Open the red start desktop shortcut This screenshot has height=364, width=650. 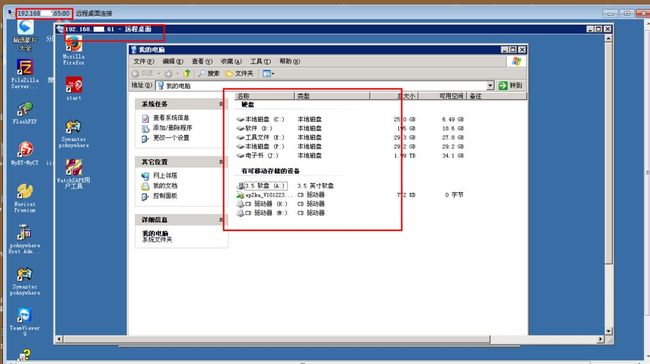[73, 88]
